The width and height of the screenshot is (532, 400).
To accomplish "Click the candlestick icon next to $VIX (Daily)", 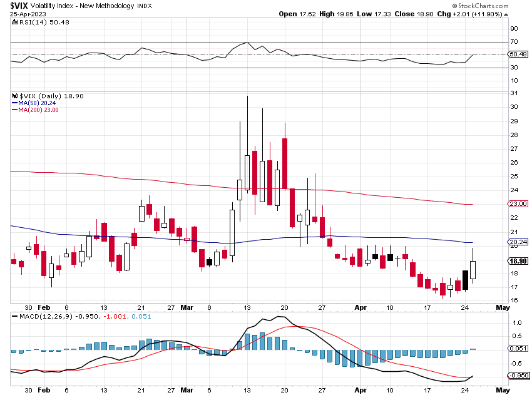I will tap(14, 96).
